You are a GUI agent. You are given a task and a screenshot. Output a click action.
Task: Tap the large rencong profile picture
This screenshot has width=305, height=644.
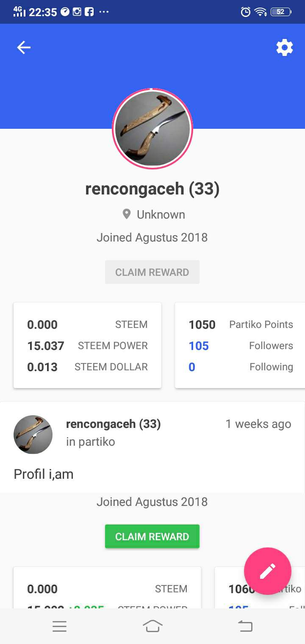pos(152,129)
